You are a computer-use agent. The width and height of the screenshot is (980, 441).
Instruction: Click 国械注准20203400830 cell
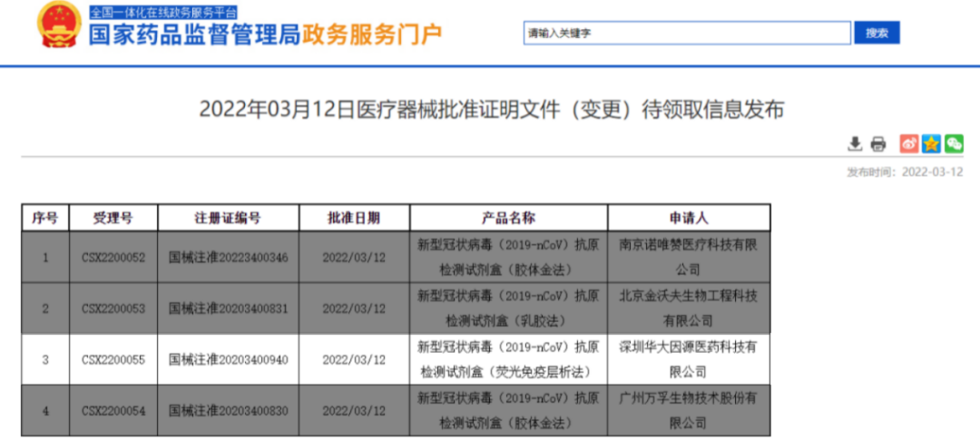tap(228, 411)
